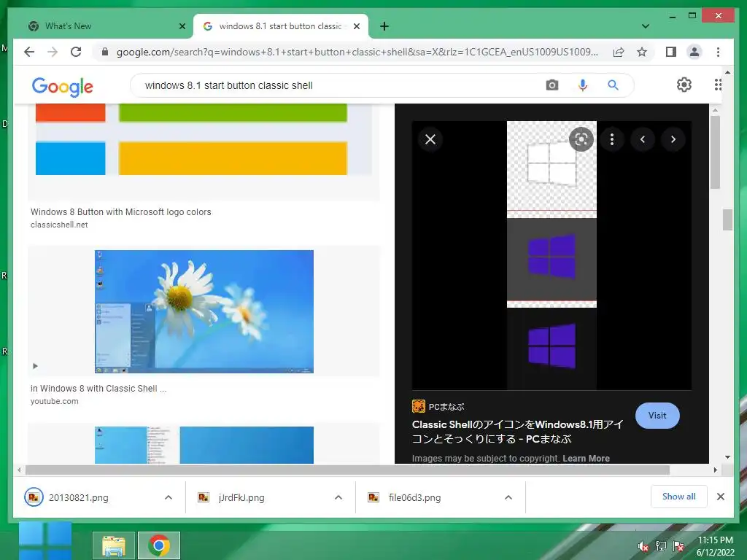Screen dimensions: 747x560
Task: Open image preview more options menu
Action: click(612, 139)
